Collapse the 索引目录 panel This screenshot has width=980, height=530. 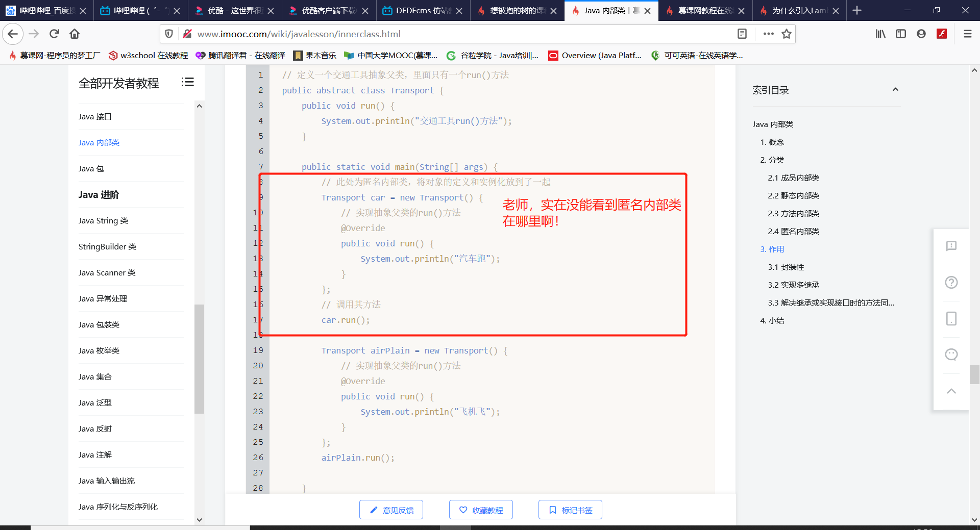pyautogui.click(x=895, y=90)
